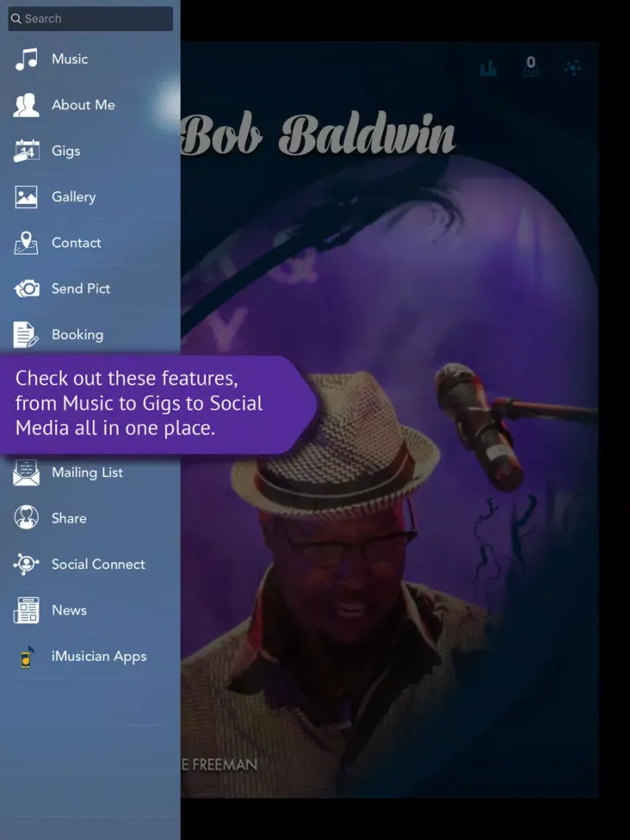This screenshot has width=630, height=840.
Task: Tap the equalizer bars icon at top
Action: 488,68
